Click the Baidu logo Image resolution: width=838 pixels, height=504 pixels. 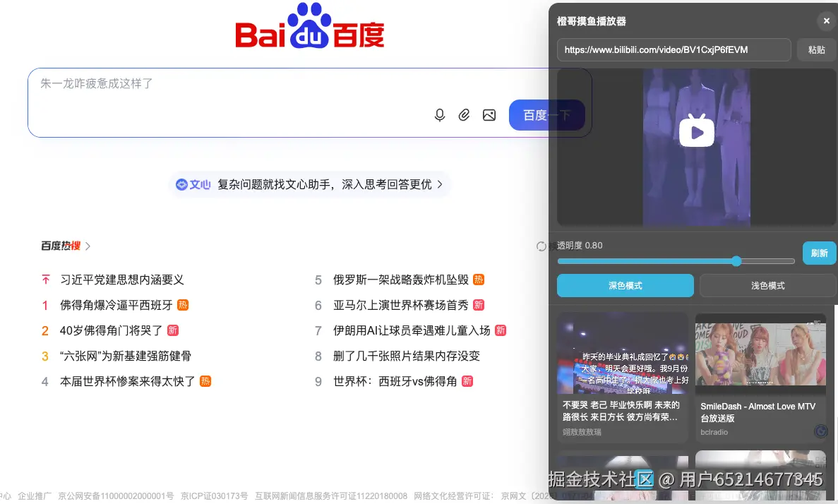310,26
